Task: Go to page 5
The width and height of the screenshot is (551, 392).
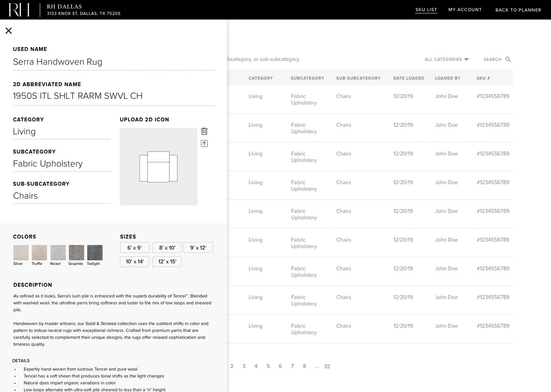Action: (268, 366)
